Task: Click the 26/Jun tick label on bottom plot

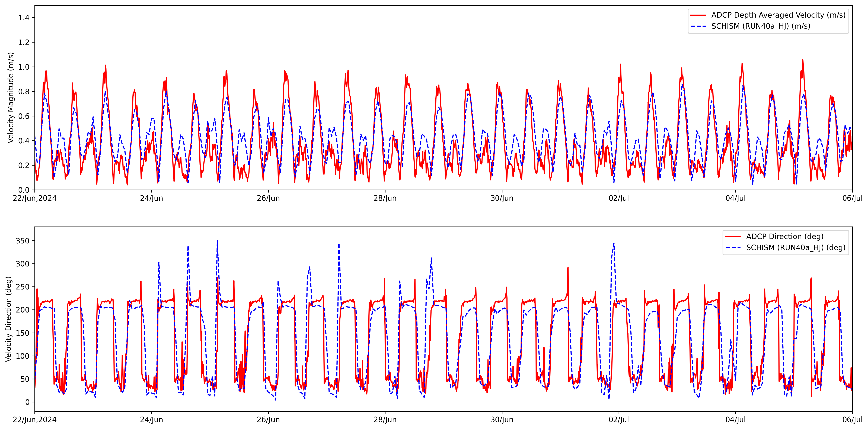Action: click(x=268, y=420)
